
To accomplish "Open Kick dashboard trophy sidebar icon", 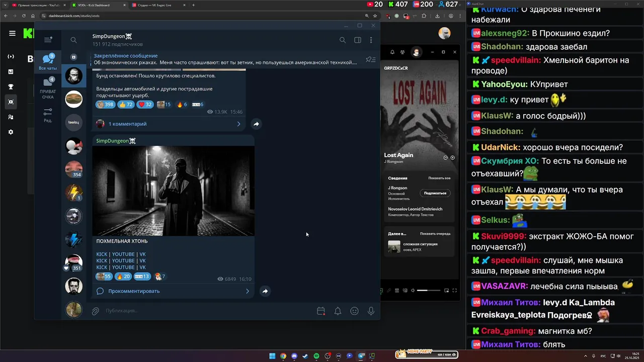I will (11, 87).
